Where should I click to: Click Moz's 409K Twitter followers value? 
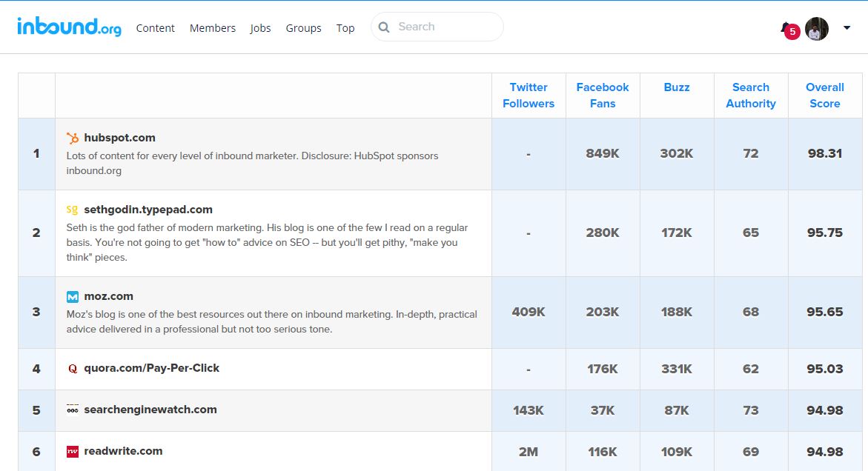tap(529, 312)
